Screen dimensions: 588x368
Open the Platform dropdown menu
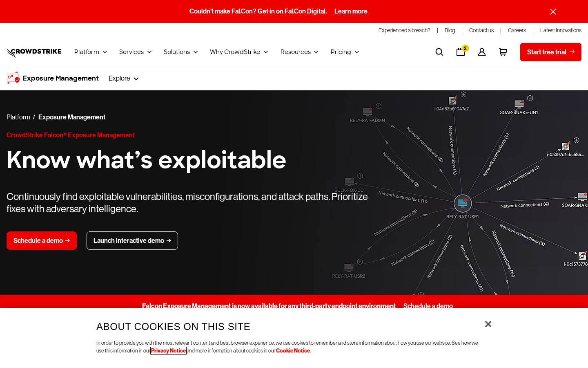coord(91,52)
